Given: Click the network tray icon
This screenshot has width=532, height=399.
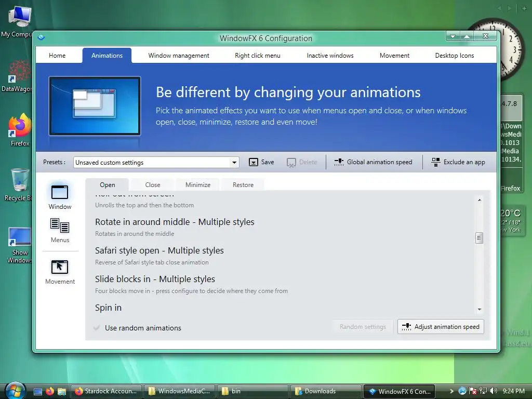Looking at the screenshot, I should 483,391.
